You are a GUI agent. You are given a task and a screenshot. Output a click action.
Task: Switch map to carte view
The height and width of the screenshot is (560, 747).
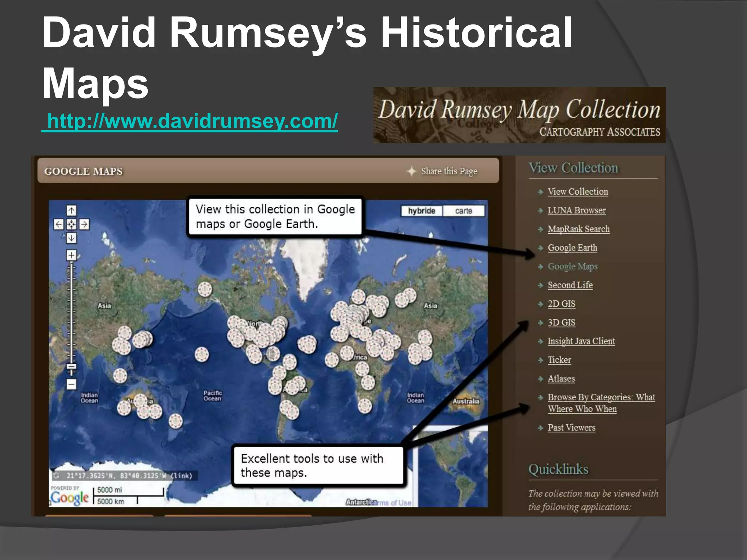[464, 211]
